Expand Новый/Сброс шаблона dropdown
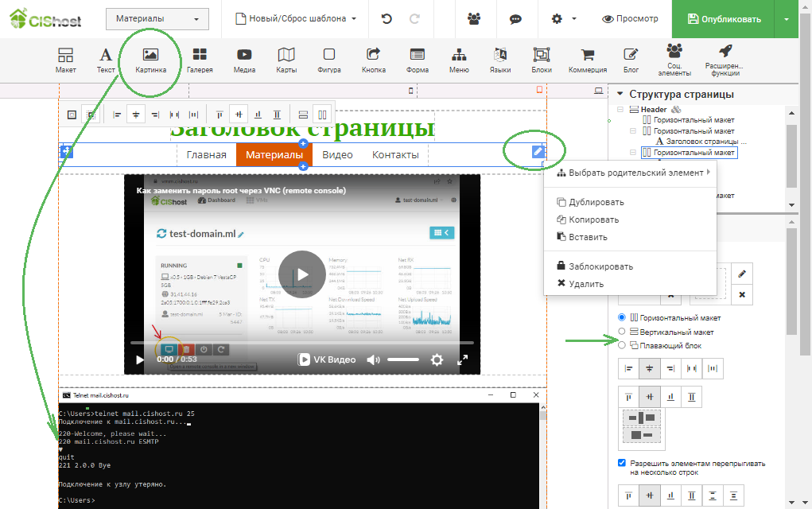The image size is (812, 509). (296, 19)
